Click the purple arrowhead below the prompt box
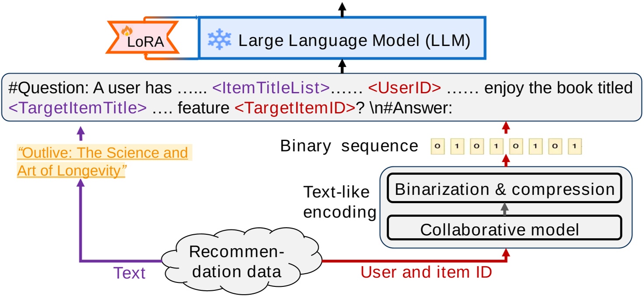The width and height of the screenshot is (644, 296). 81,130
